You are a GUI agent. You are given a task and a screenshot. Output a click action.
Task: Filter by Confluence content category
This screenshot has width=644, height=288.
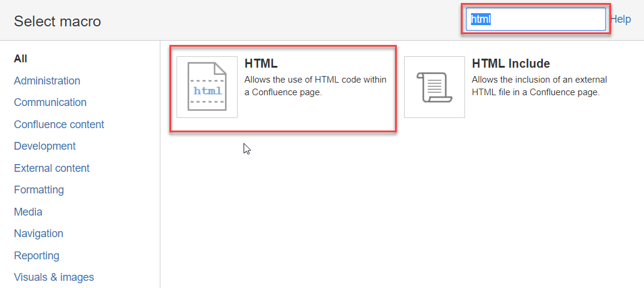[x=59, y=124]
